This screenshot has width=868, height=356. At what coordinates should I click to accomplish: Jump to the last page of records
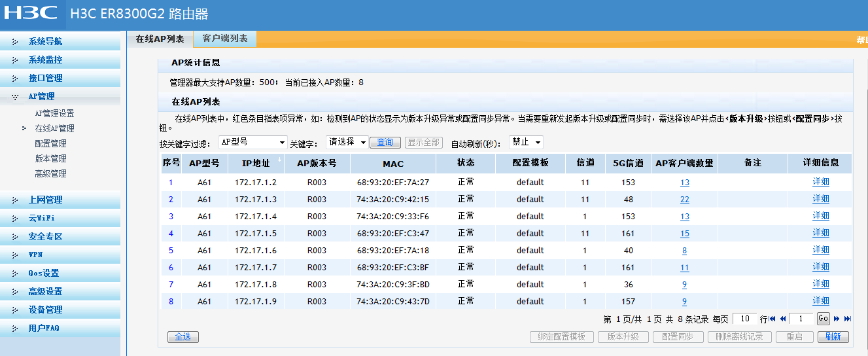(847, 319)
